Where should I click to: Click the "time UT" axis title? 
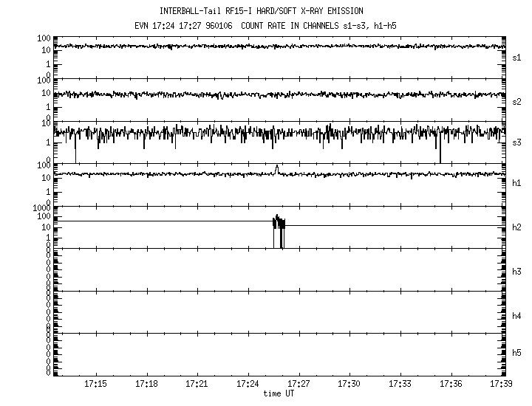(279, 393)
